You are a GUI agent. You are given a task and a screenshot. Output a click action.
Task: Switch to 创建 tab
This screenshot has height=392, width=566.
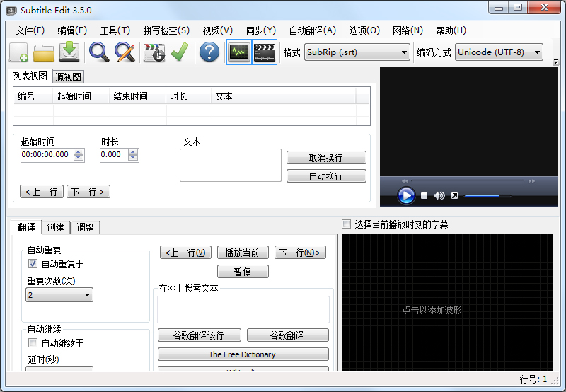56,227
